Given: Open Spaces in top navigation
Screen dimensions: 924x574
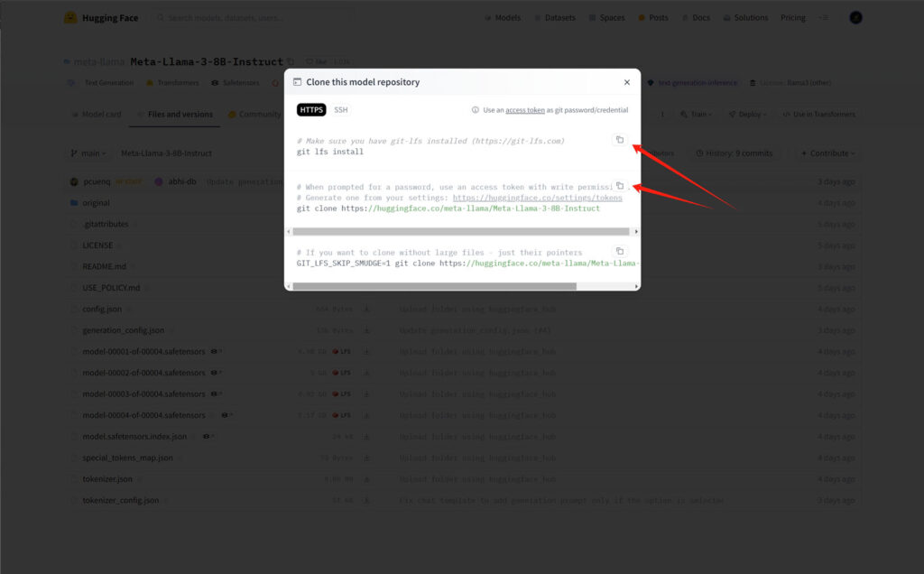Looking at the screenshot, I should click(606, 18).
